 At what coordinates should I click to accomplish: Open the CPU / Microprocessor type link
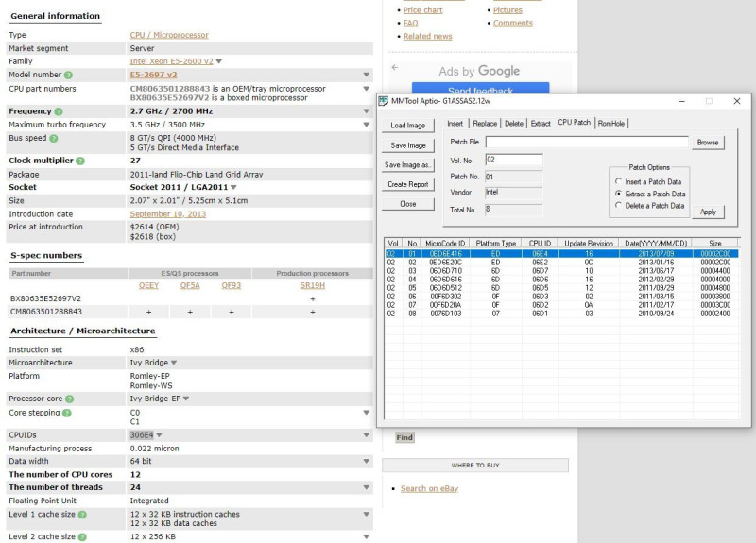169,35
